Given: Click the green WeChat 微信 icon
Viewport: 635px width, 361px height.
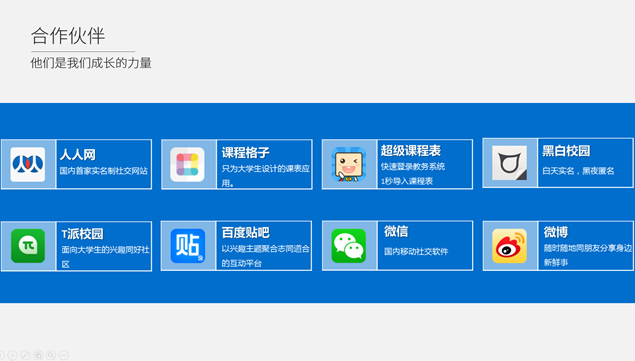Looking at the screenshot, I should 349,246.
